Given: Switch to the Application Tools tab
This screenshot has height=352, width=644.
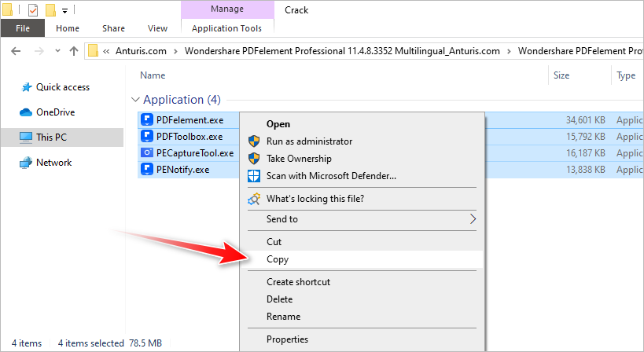Looking at the screenshot, I should click(227, 28).
